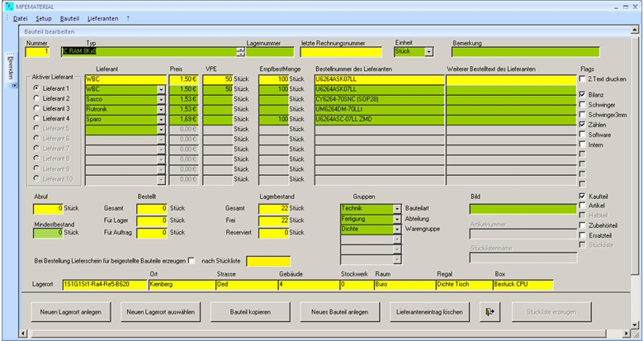Uncheck the Bilanz flag checkbox
This screenshot has width=644, height=341.
point(582,95)
